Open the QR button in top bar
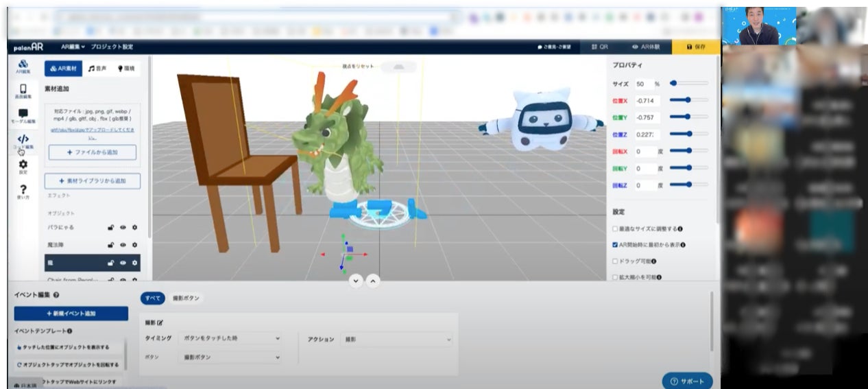The image size is (868, 389). (x=600, y=47)
